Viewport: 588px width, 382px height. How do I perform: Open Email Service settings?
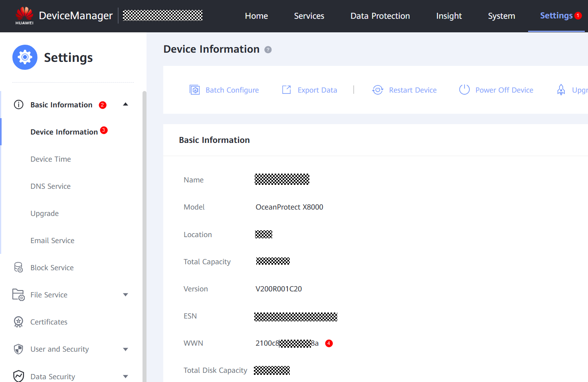point(52,240)
